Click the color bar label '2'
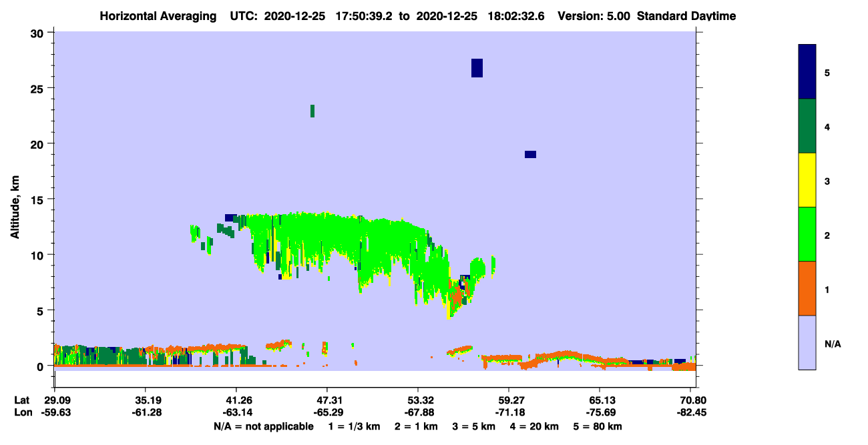The image size is (868, 445). click(x=827, y=236)
